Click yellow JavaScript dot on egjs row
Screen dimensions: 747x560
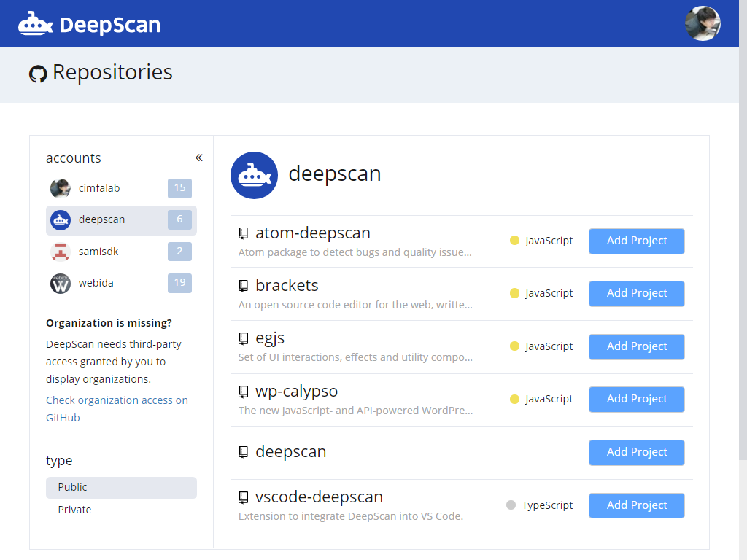(x=514, y=346)
